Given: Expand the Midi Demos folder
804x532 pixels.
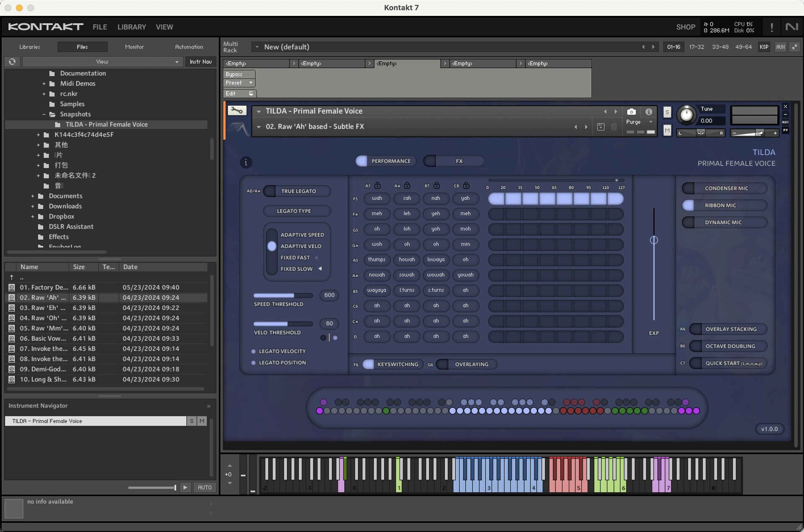Looking at the screenshot, I should 44,84.
